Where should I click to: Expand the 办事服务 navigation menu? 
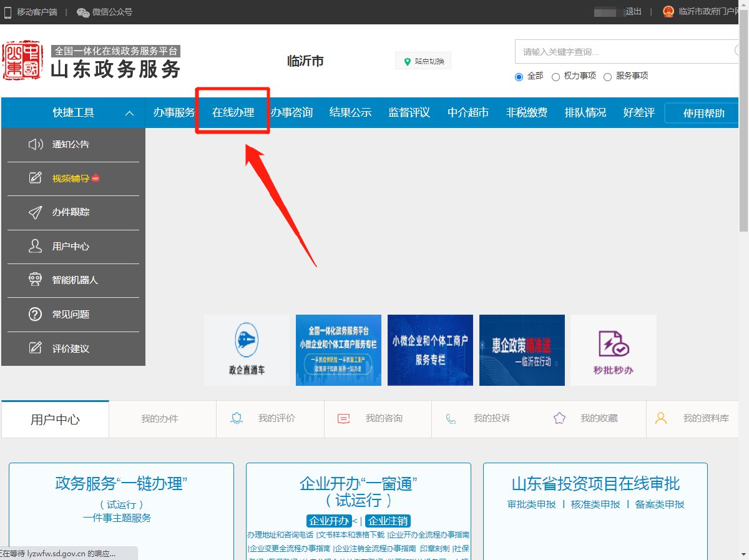coord(174,113)
